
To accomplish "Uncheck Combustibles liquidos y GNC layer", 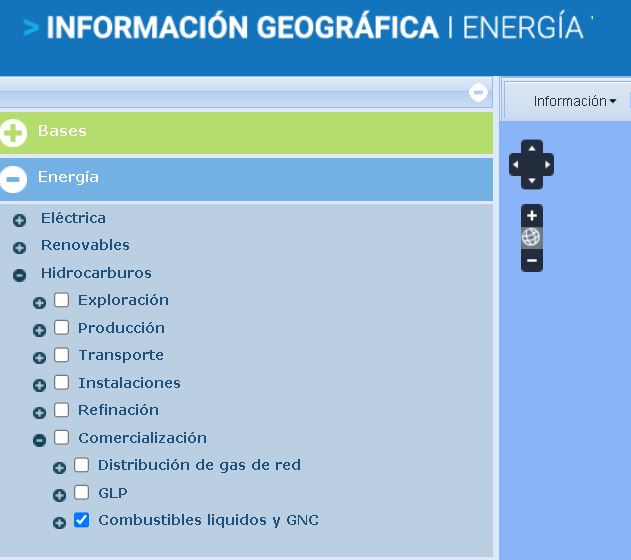I will 82,520.
